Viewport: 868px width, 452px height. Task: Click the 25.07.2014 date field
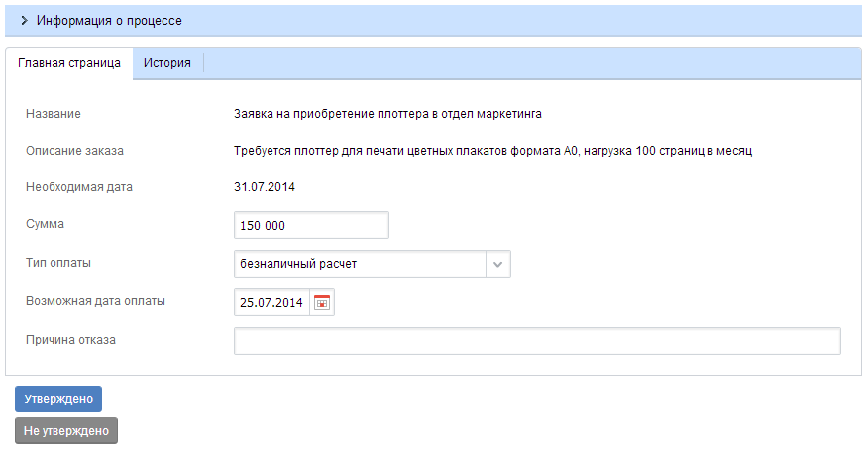pyautogui.click(x=271, y=303)
